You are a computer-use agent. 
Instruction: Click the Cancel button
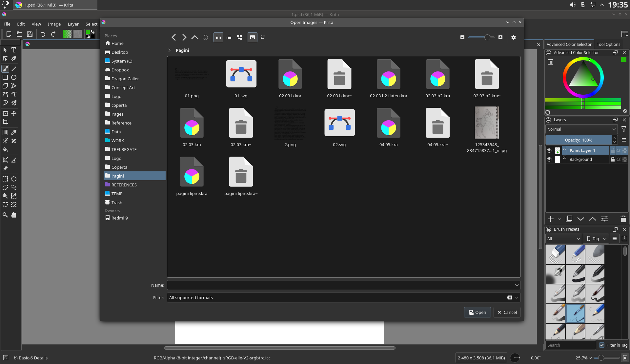(507, 312)
